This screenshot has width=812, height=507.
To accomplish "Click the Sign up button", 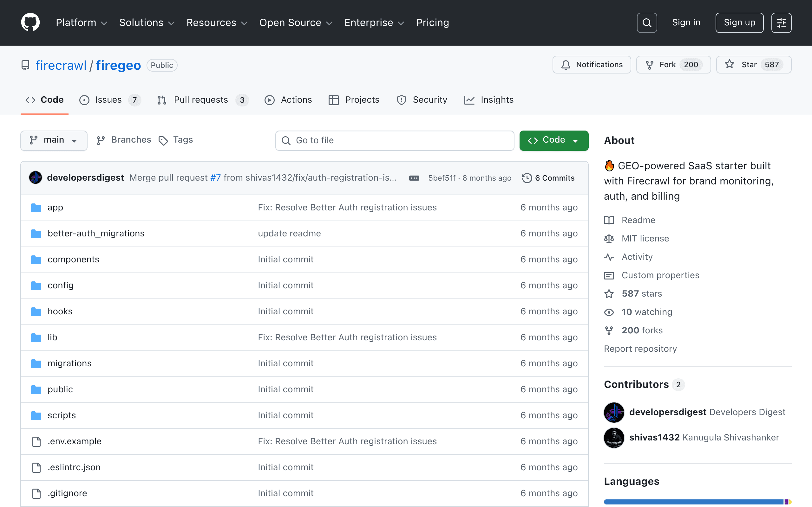I will click(739, 22).
